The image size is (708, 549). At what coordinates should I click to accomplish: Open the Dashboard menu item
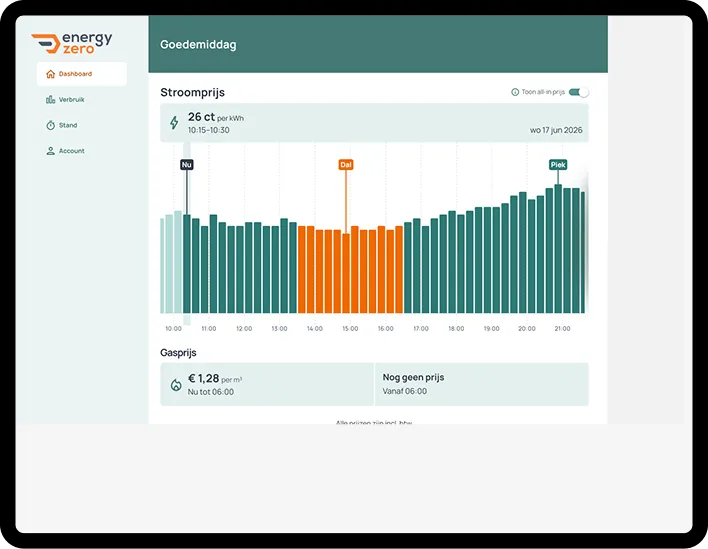pyautogui.click(x=82, y=74)
